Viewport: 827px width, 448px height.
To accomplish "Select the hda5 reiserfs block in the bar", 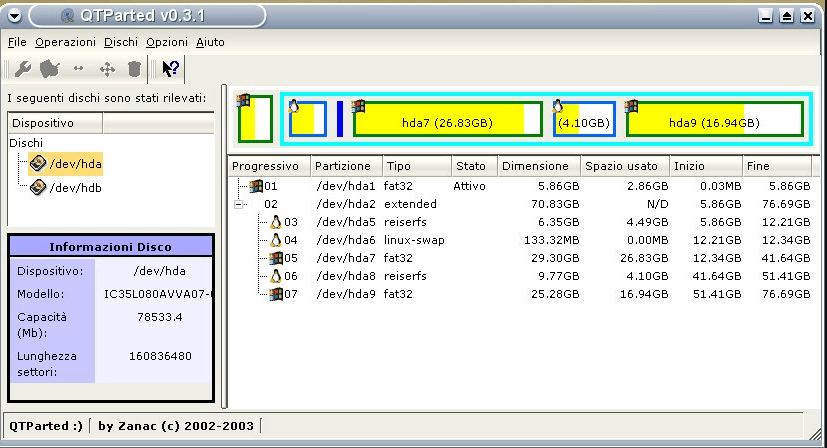I will [x=307, y=119].
